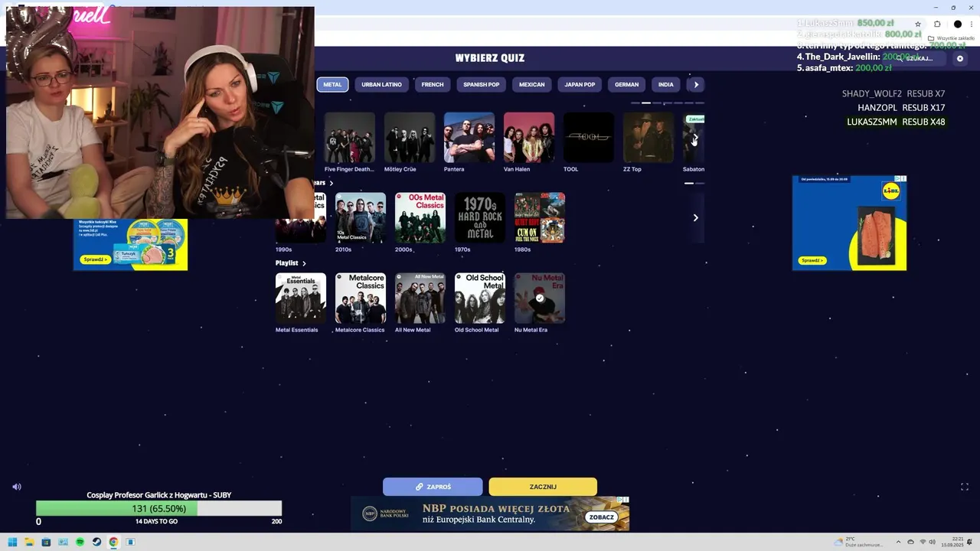980x551 pixels.
Task: Click the ZAPROŚ invite button
Action: (x=433, y=487)
